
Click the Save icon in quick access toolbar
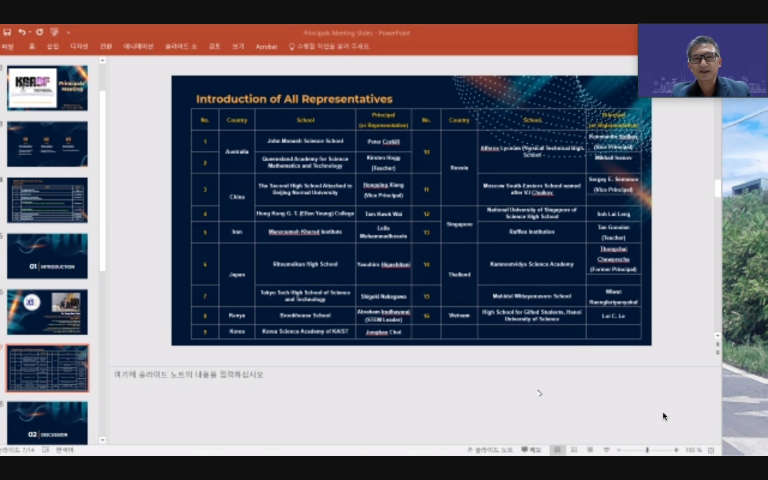[x=7, y=32]
